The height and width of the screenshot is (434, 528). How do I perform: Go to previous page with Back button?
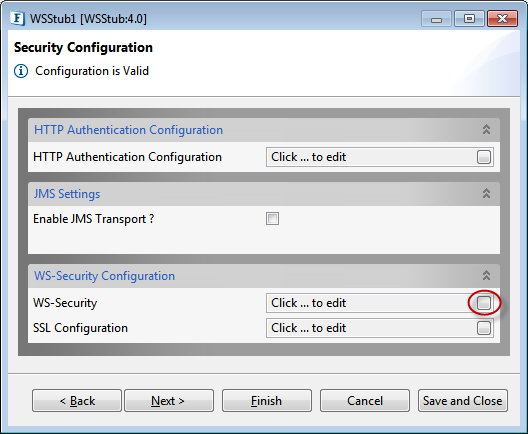point(77,401)
